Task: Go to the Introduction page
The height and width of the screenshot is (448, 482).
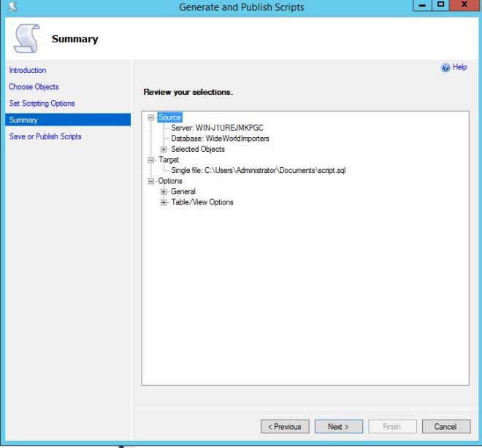Action: pyautogui.click(x=27, y=71)
